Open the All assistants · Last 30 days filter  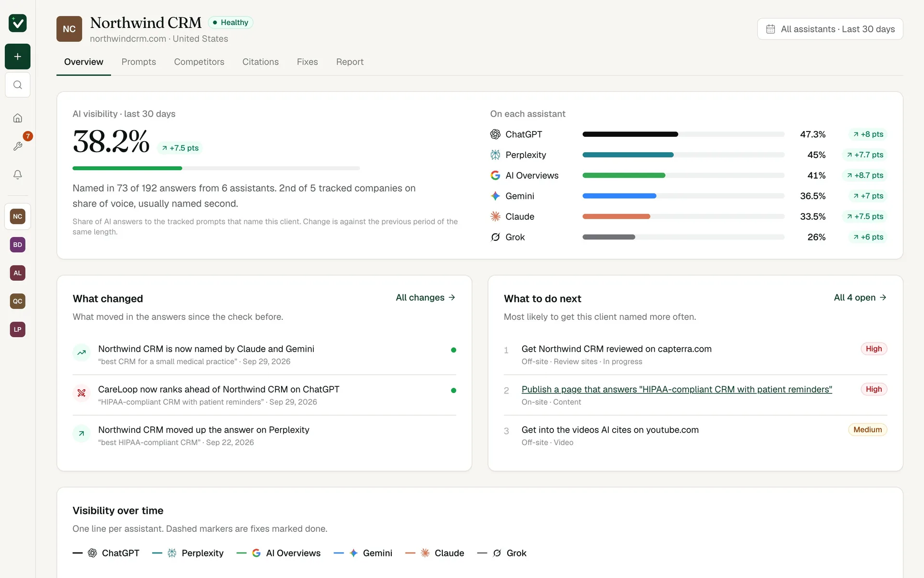pyautogui.click(x=830, y=29)
